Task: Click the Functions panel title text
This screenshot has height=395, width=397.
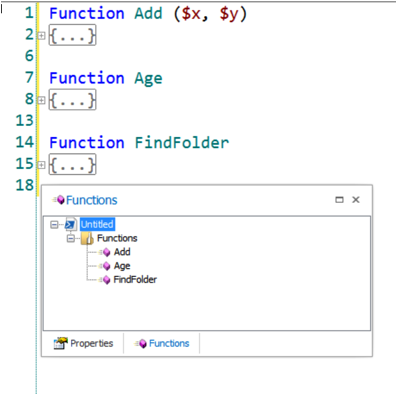Action: (x=92, y=200)
